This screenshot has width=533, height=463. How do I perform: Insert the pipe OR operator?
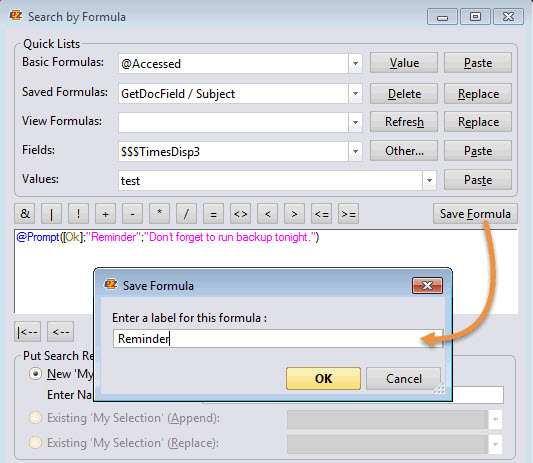(x=51, y=214)
